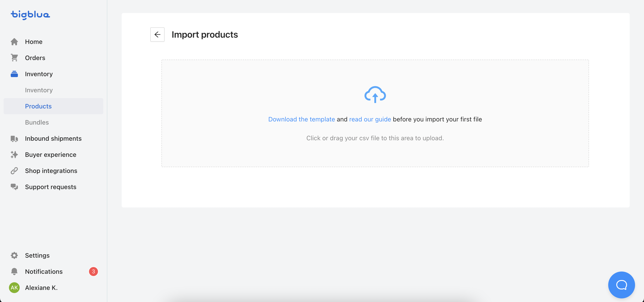Click the Settings gear icon
This screenshot has width=644, height=302.
click(x=14, y=255)
